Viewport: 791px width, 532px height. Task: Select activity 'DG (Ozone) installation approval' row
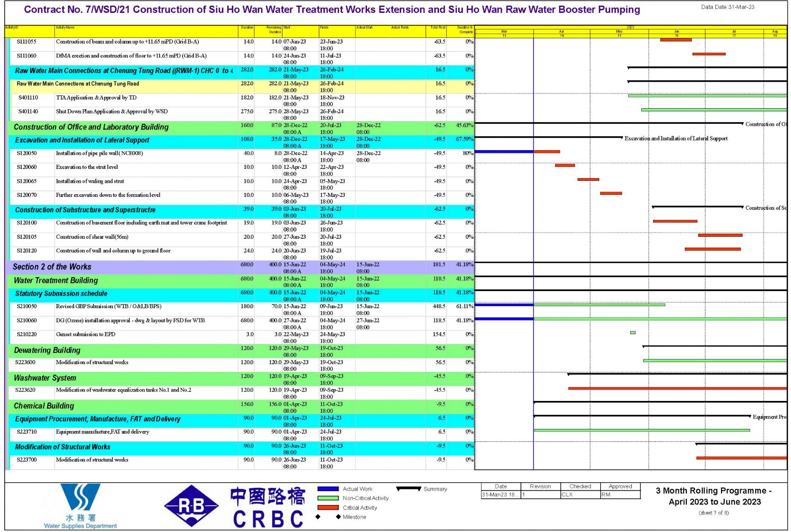click(x=242, y=323)
